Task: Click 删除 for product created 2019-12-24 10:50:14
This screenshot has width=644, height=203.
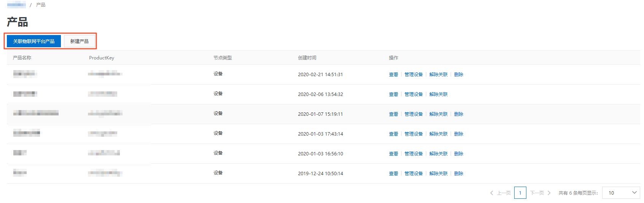Action: [459, 174]
